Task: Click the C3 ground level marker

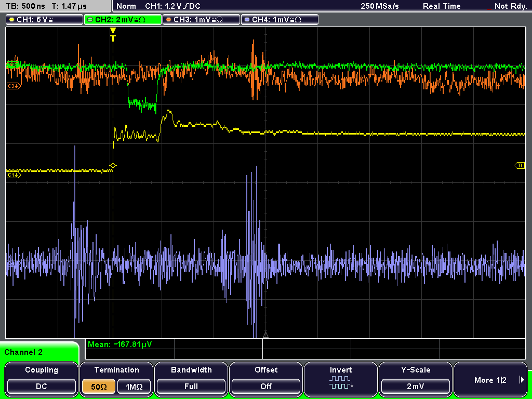Action: point(14,86)
